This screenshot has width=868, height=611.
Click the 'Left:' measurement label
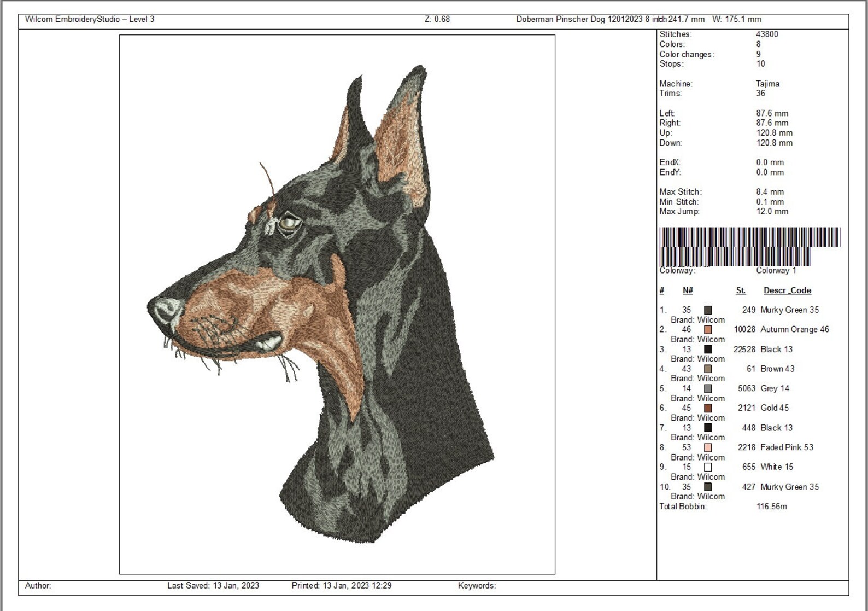pos(667,113)
